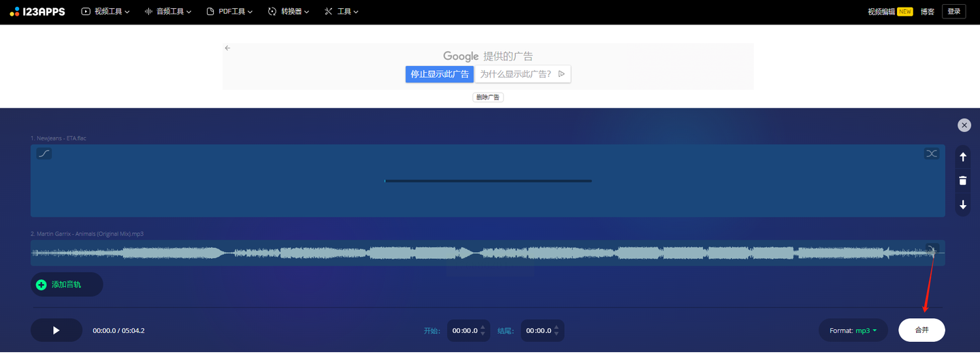
Task: Open the 博客 link
Action: tap(928, 12)
